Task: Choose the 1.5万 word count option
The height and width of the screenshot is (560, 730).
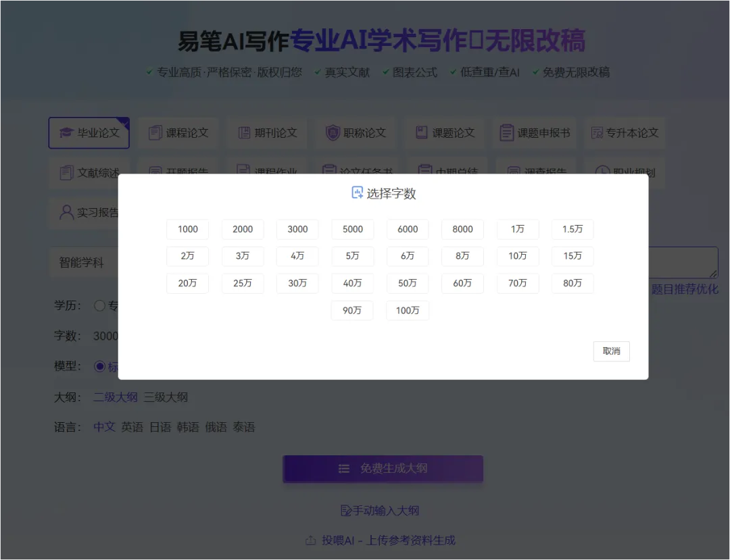Action: pyautogui.click(x=573, y=229)
